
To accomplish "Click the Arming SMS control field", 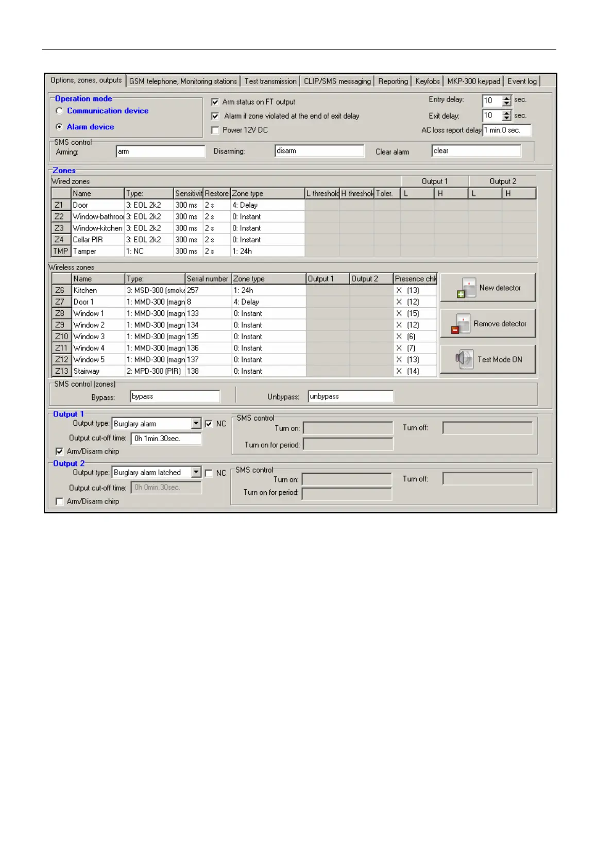I will (161, 152).
